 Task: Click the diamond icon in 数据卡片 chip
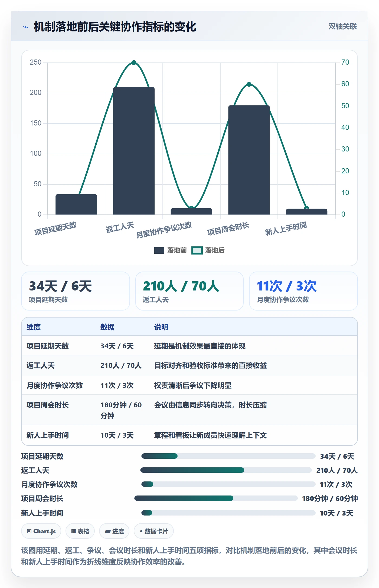tap(141, 531)
